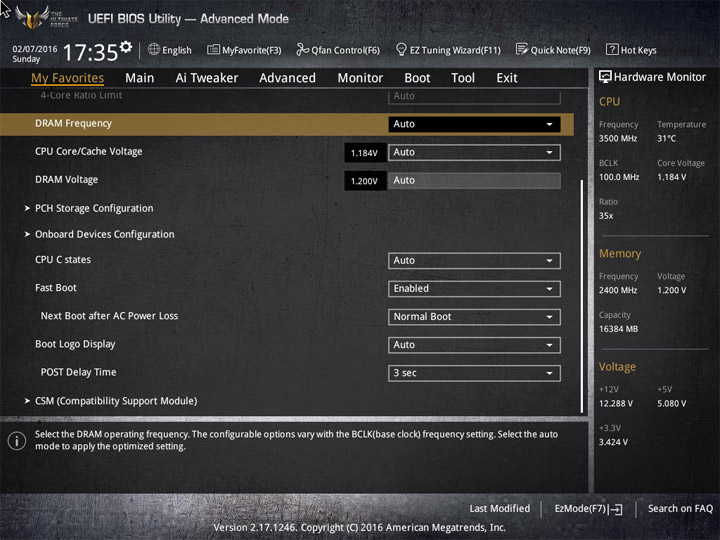
Task: Open the Boot Logo Display dropdown
Action: coord(474,345)
